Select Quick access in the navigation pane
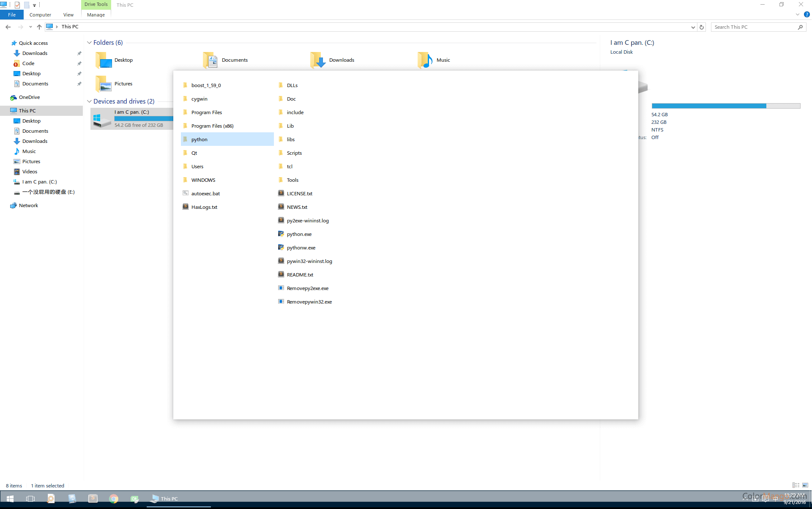The height and width of the screenshot is (509, 812). pyautogui.click(x=33, y=43)
